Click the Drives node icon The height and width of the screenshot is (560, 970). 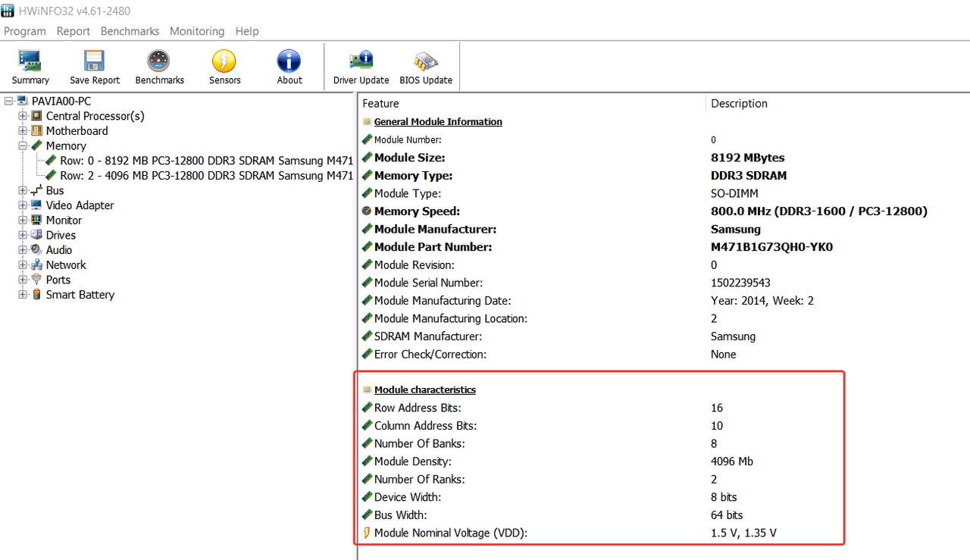coord(36,235)
